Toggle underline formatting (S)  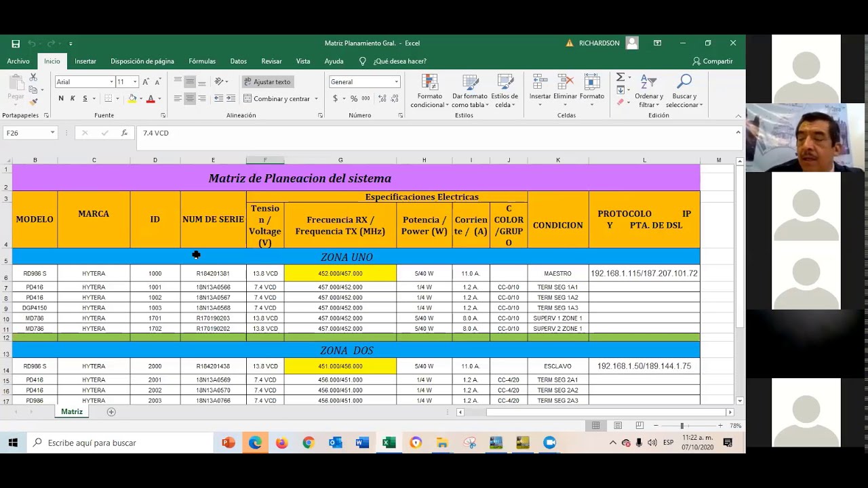click(x=85, y=98)
